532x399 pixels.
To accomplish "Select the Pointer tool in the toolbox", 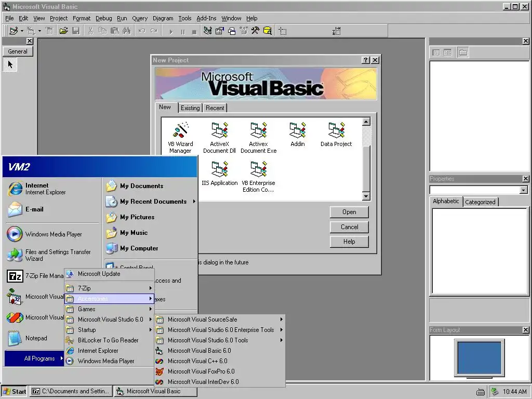I will (10, 64).
